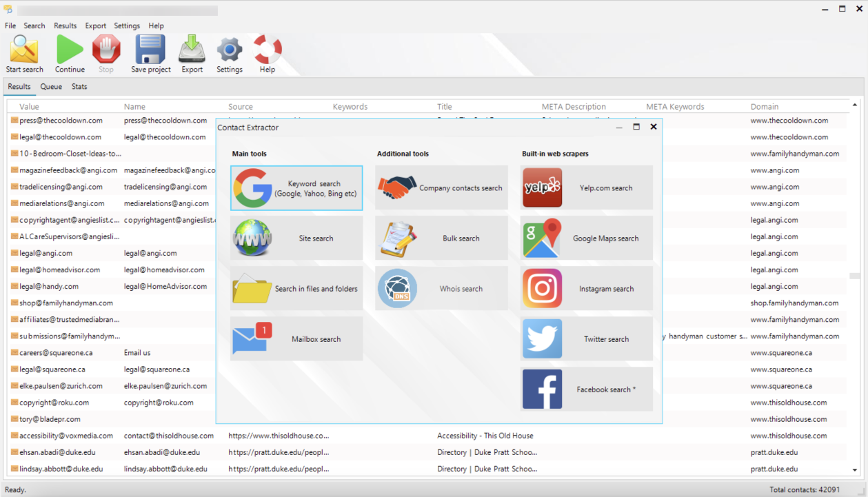
Task: Select row mediarelations@angi.com
Action: tap(427, 203)
